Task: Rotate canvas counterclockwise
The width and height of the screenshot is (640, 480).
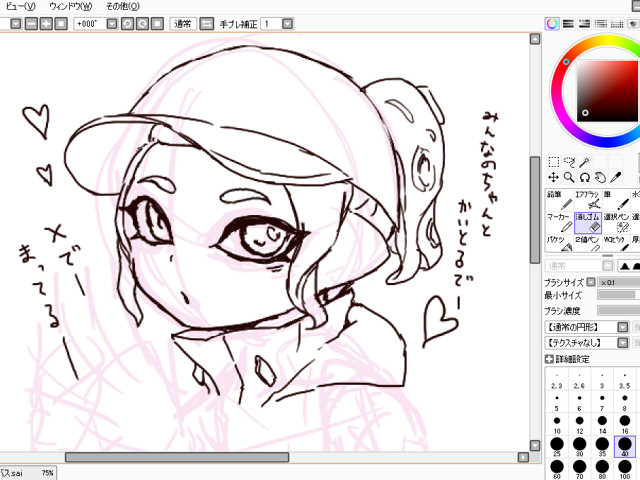Action: tap(127, 24)
